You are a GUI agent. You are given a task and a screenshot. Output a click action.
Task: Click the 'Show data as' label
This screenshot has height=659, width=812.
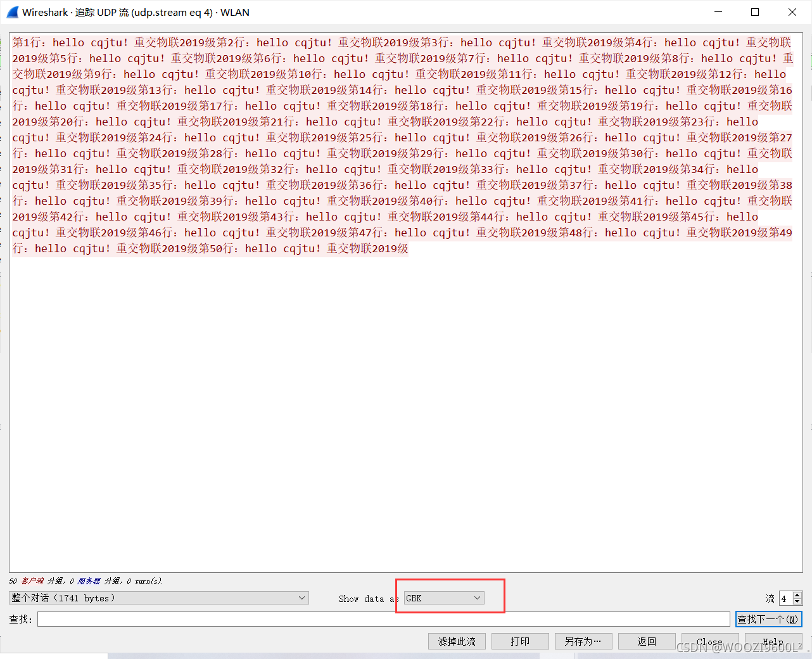369,599
